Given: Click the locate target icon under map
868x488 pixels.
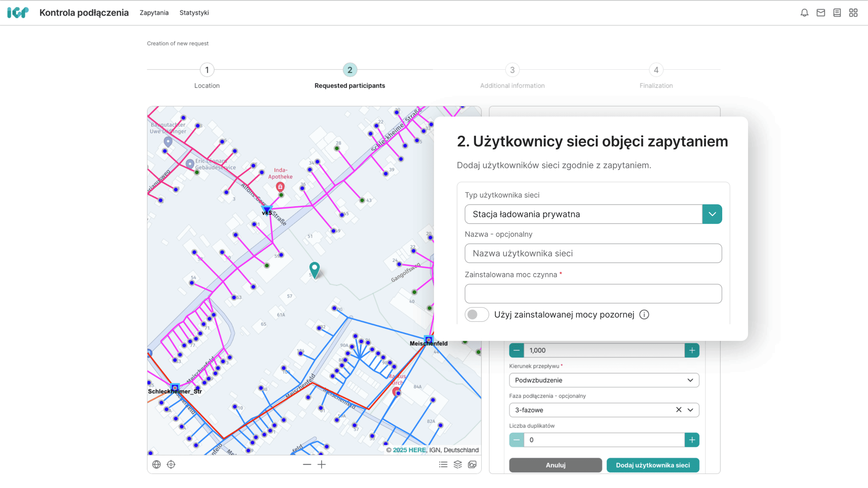Looking at the screenshot, I should 171,464.
